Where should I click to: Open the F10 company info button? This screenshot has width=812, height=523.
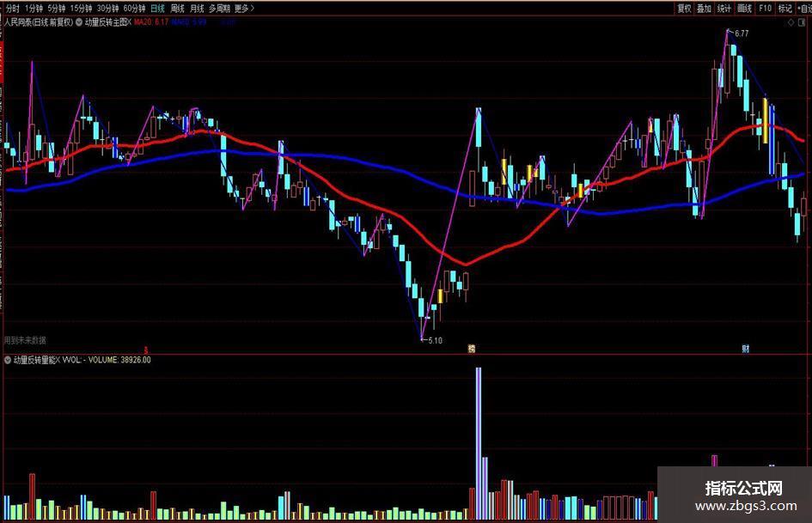pos(765,9)
